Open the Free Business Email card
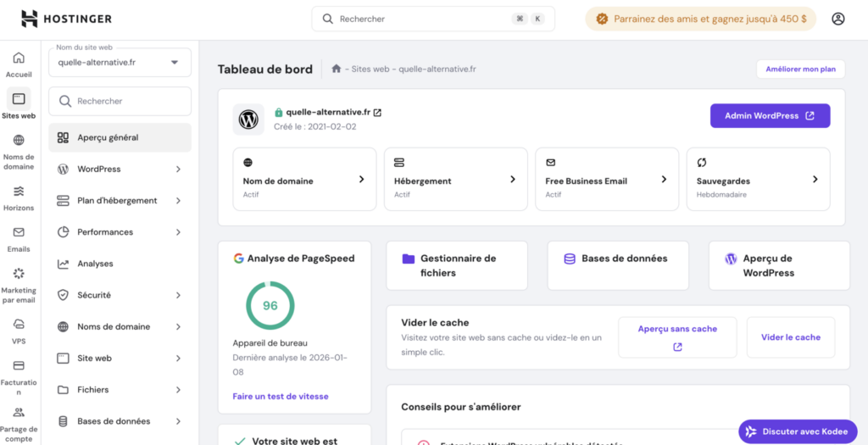Screen dimensions: 868x445 (x=607, y=179)
